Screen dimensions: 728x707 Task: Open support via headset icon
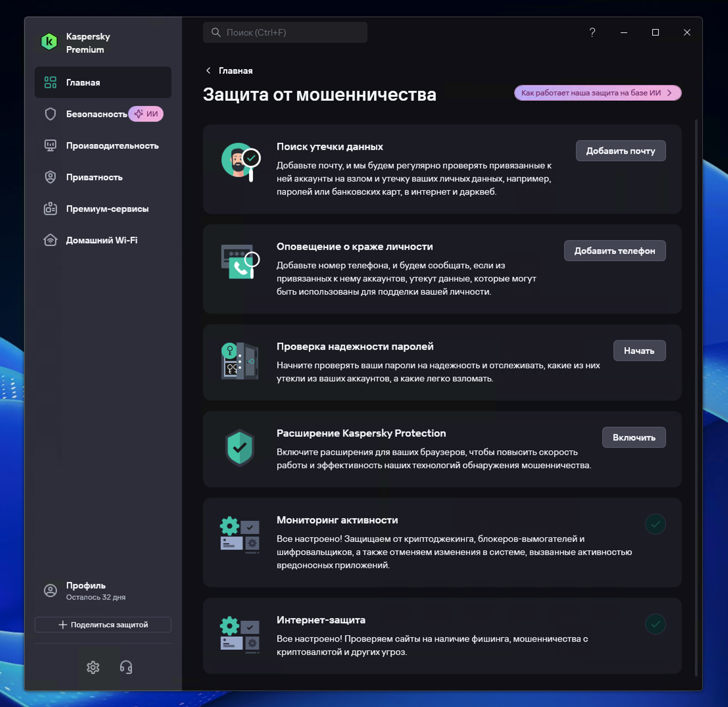[126, 667]
